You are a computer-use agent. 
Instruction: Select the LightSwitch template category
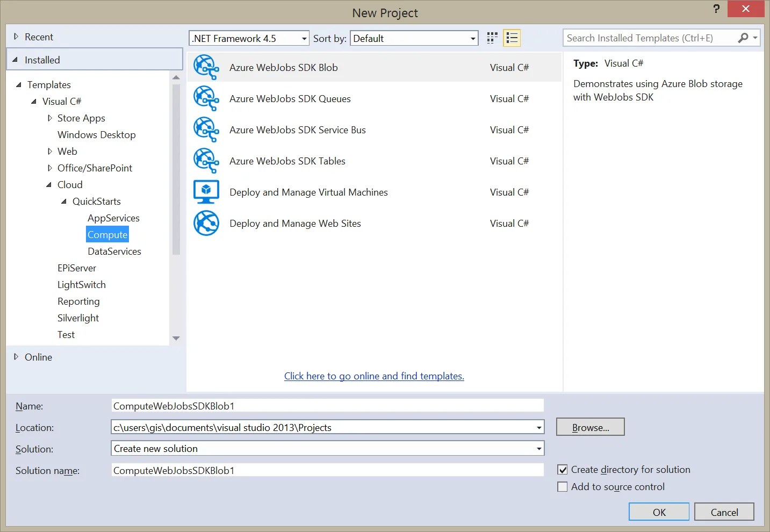82,284
